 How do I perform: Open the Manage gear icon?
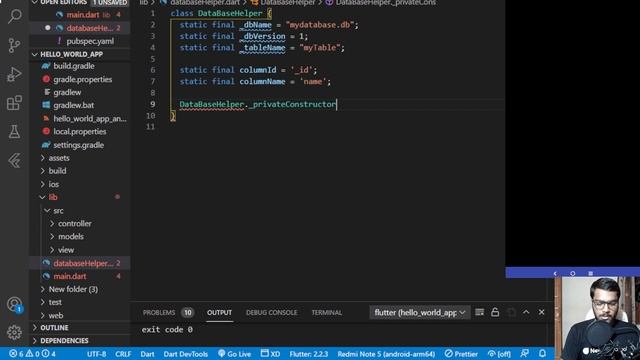[x=14, y=332]
